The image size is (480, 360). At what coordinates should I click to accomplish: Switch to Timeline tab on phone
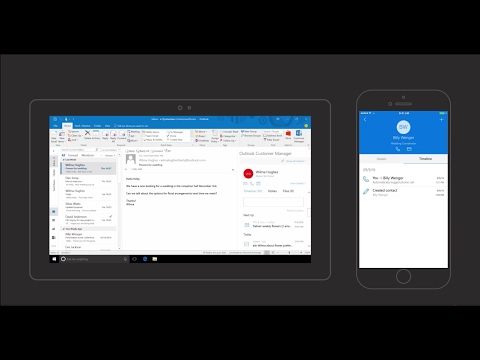(425, 159)
